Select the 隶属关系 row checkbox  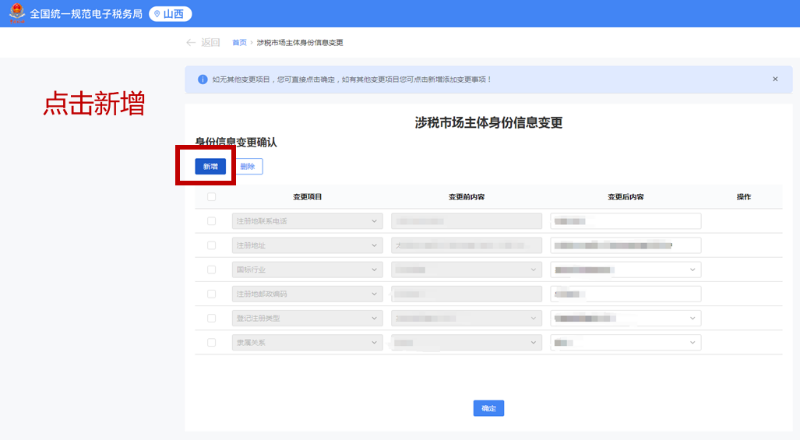(211, 342)
